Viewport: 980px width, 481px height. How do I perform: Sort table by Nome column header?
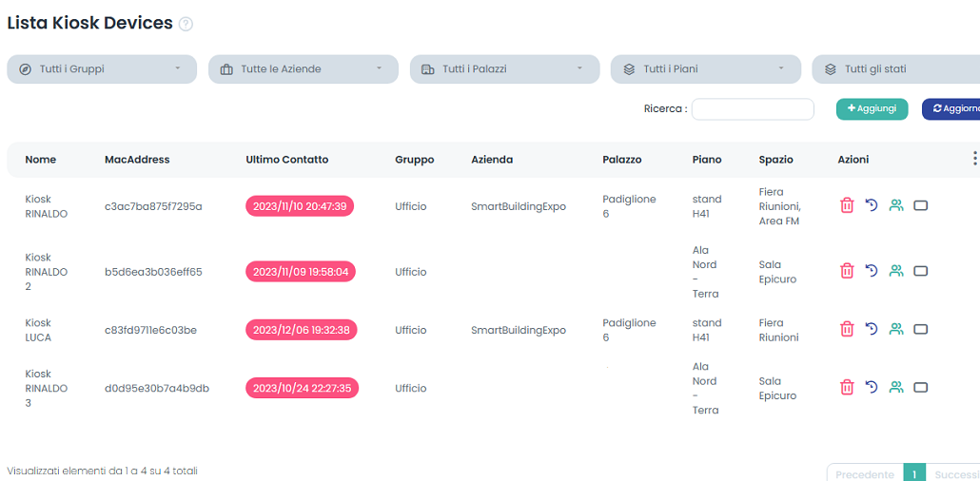41,160
